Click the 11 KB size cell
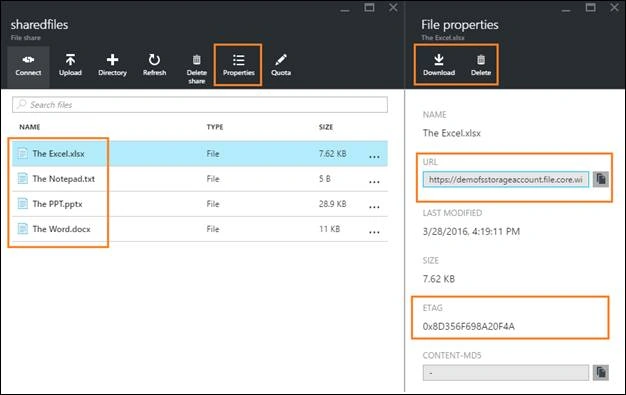Screen dimensions: 626x395 coord(329,229)
